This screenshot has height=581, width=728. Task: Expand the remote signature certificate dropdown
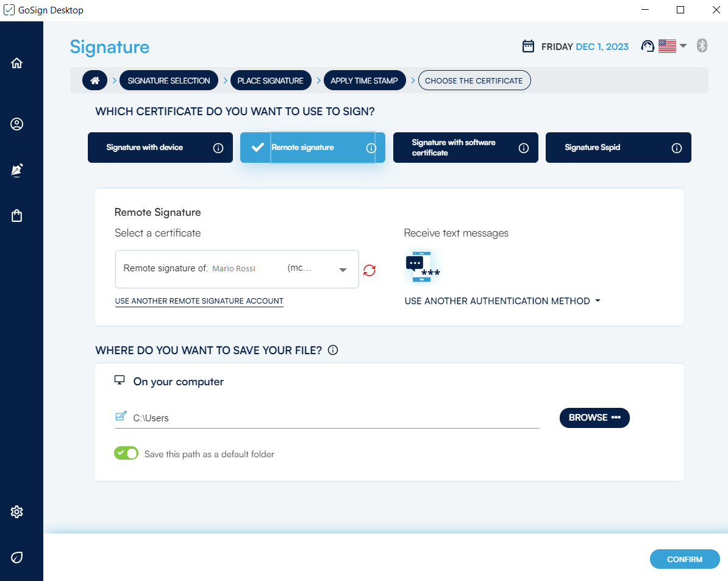(x=343, y=269)
